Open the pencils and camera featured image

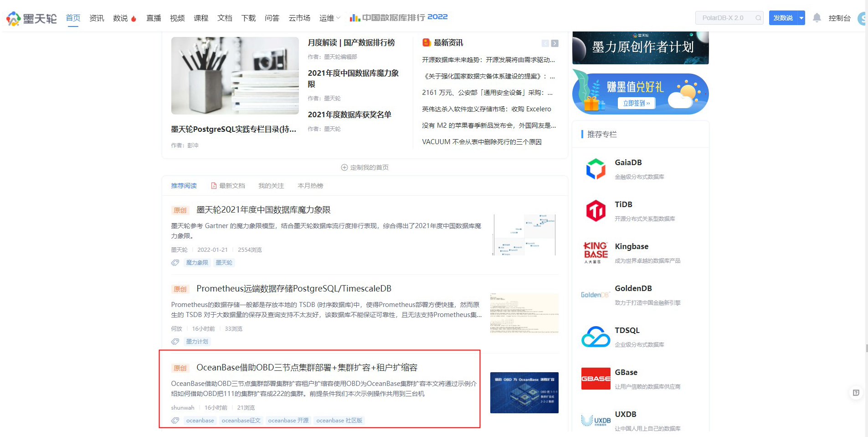point(235,76)
